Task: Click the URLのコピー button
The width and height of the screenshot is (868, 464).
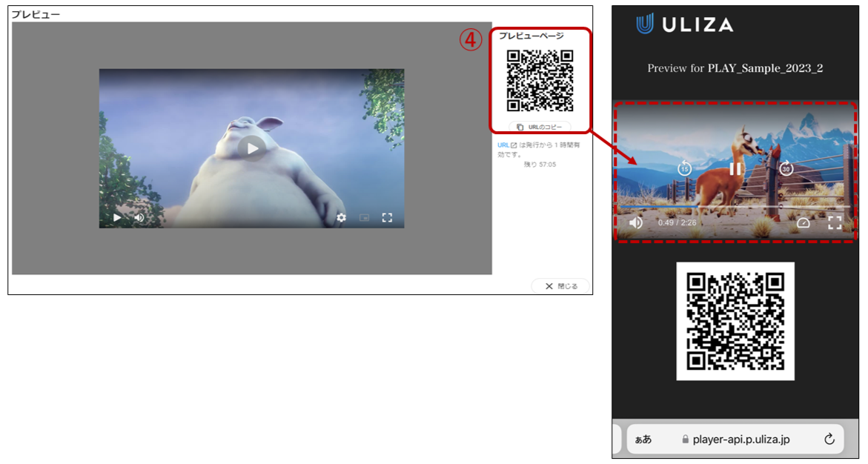Action: (540, 127)
